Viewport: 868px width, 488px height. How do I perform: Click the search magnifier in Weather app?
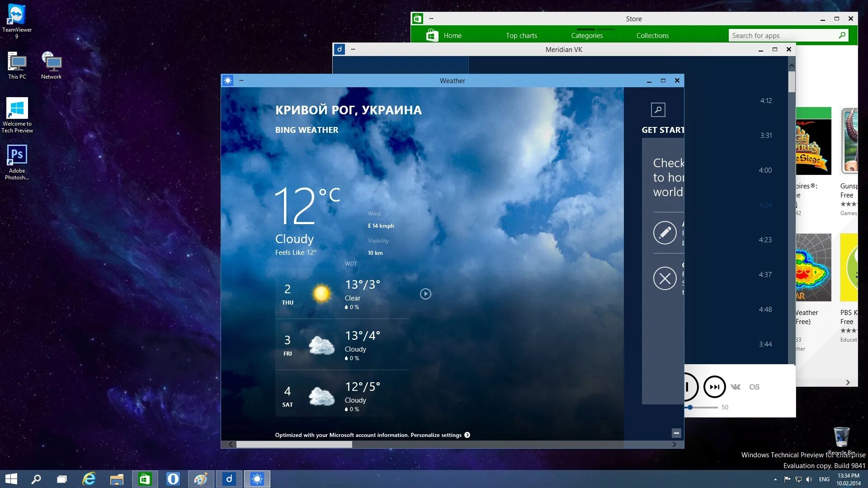pos(658,109)
